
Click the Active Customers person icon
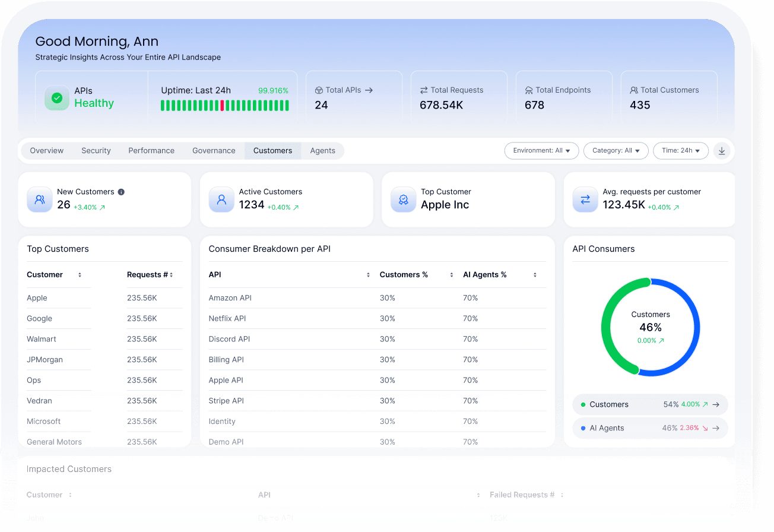coord(221,199)
